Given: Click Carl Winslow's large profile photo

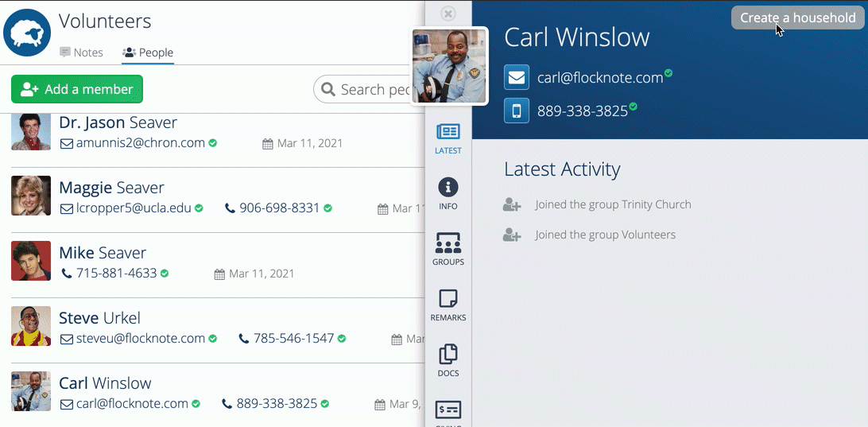Looking at the screenshot, I should 449,66.
